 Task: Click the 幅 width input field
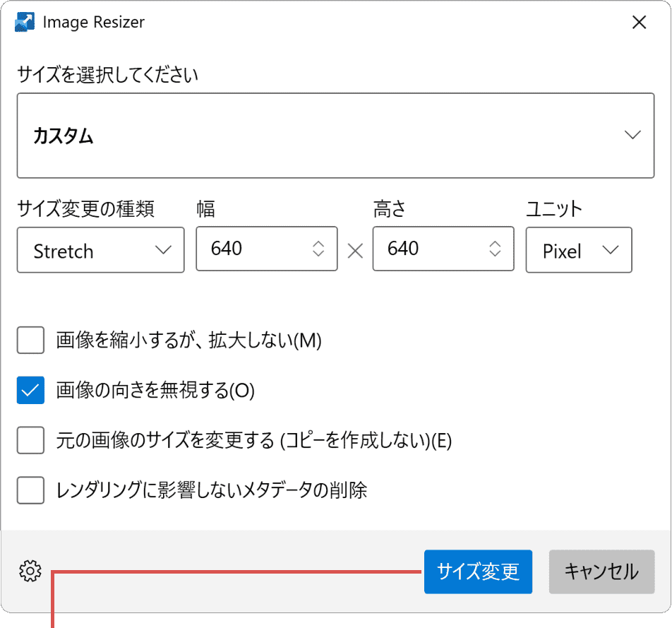[267, 249]
